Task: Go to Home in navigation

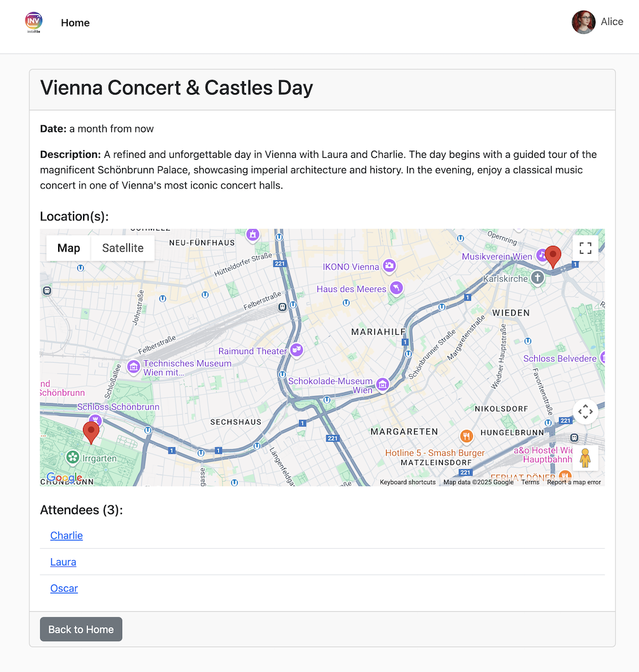Action: pos(75,23)
